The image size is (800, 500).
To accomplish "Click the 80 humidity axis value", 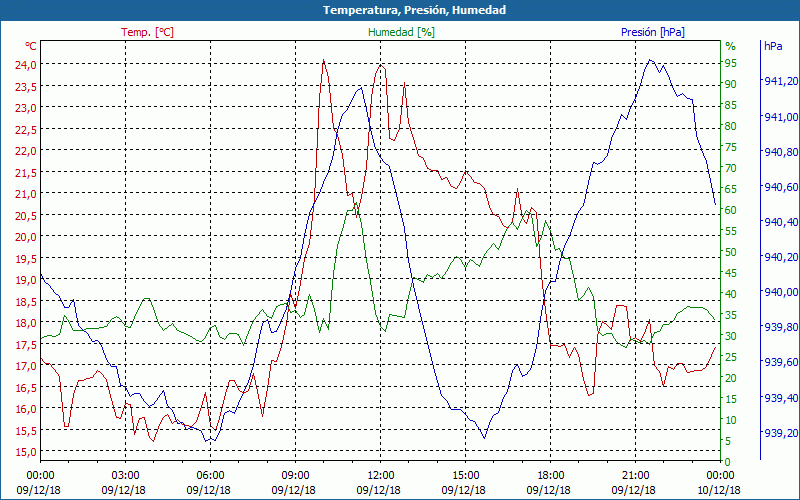I will (x=731, y=127).
